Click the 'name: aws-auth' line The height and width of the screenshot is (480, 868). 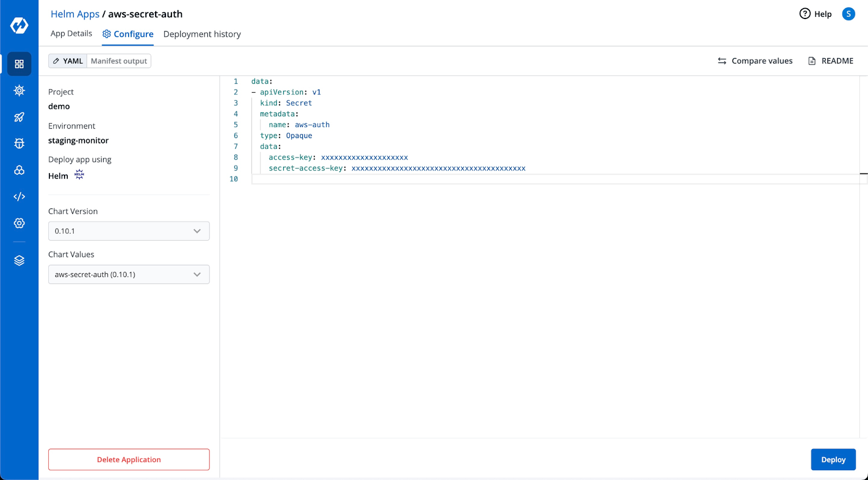(x=299, y=125)
